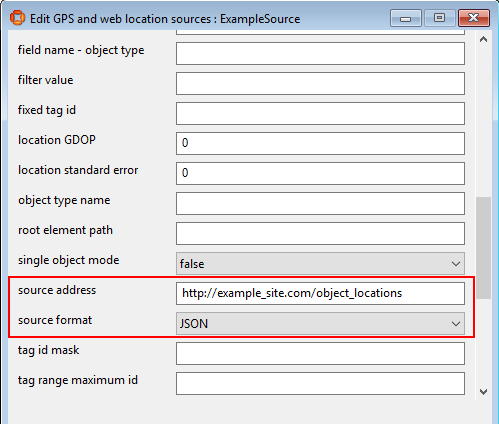
Task: Click the root element path field
Action: pyautogui.click(x=320, y=233)
